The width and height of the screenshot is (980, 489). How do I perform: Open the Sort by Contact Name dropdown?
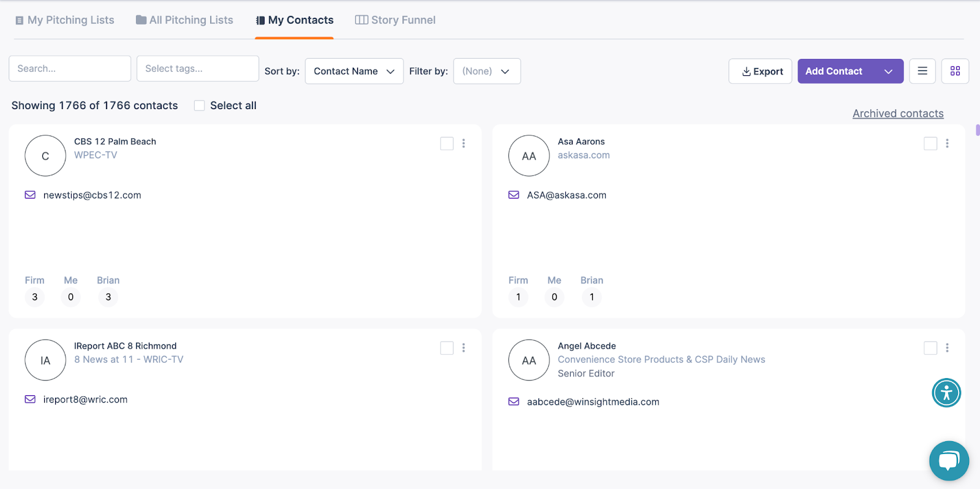(354, 71)
